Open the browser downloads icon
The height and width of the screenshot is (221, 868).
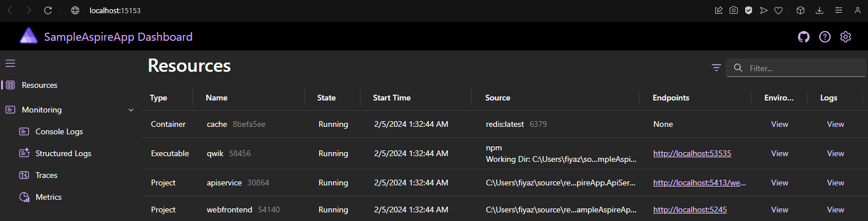click(819, 10)
